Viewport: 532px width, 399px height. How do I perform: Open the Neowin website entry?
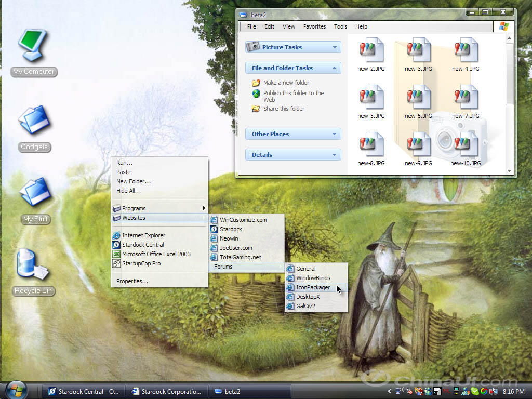coord(246,238)
